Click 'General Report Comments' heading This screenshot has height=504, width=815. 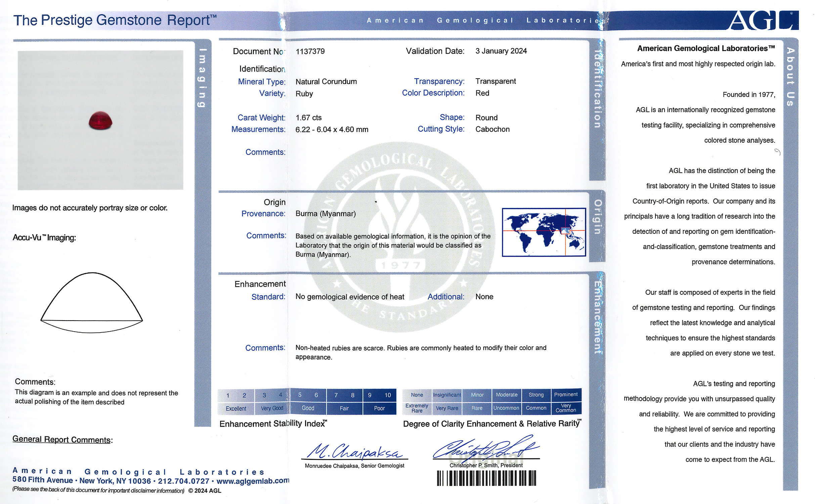62,440
